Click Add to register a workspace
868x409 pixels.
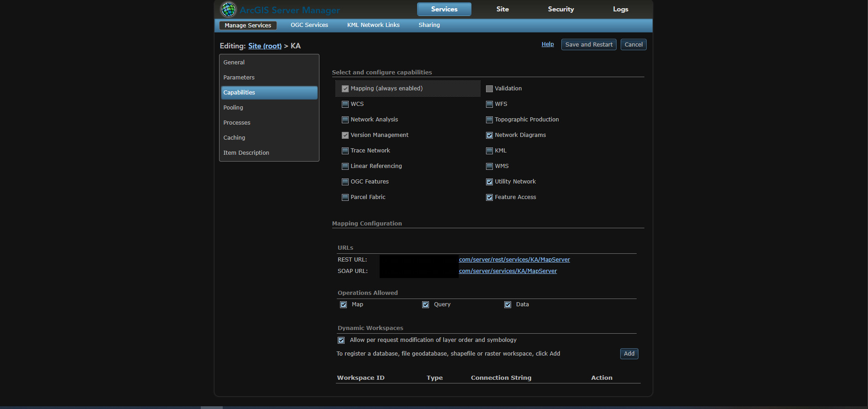coord(629,354)
